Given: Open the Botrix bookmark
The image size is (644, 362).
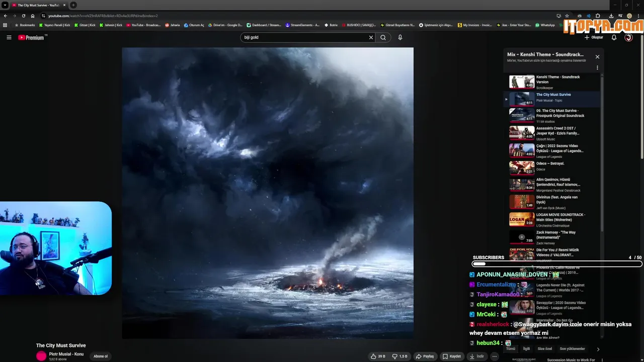Looking at the screenshot, I should 331,25.
